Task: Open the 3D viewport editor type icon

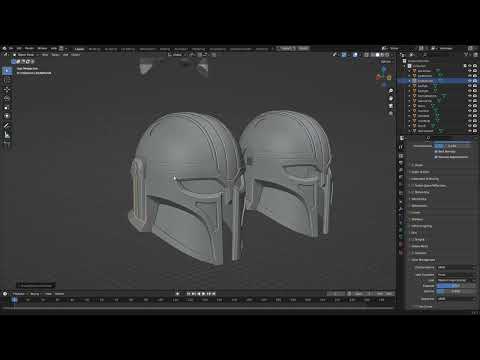Action: [x=5, y=54]
